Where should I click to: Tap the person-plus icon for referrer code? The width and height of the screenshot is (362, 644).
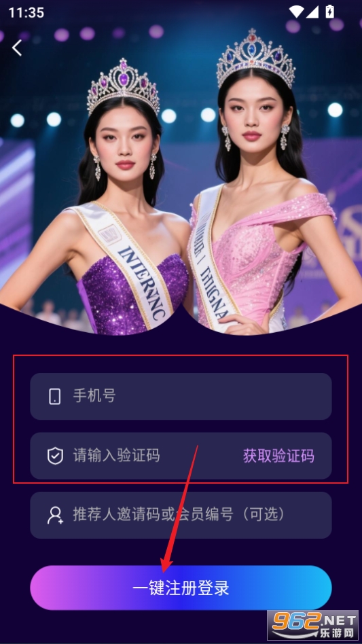click(x=55, y=515)
